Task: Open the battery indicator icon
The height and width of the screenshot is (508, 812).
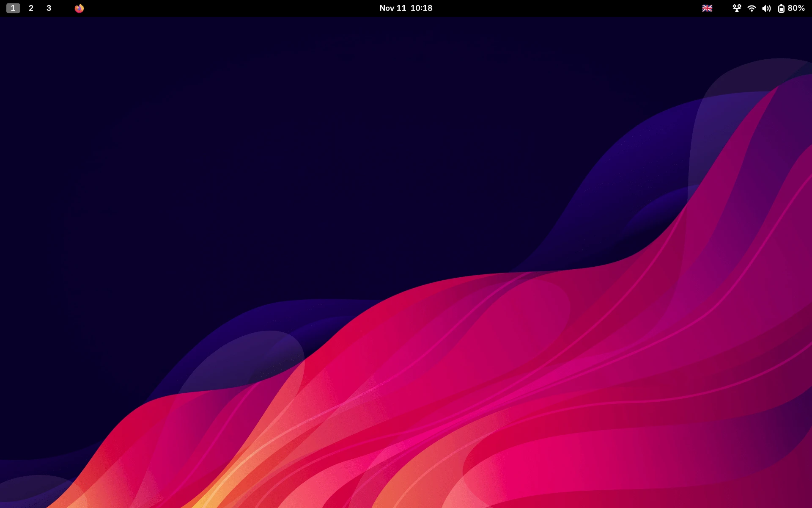Action: tap(782, 8)
